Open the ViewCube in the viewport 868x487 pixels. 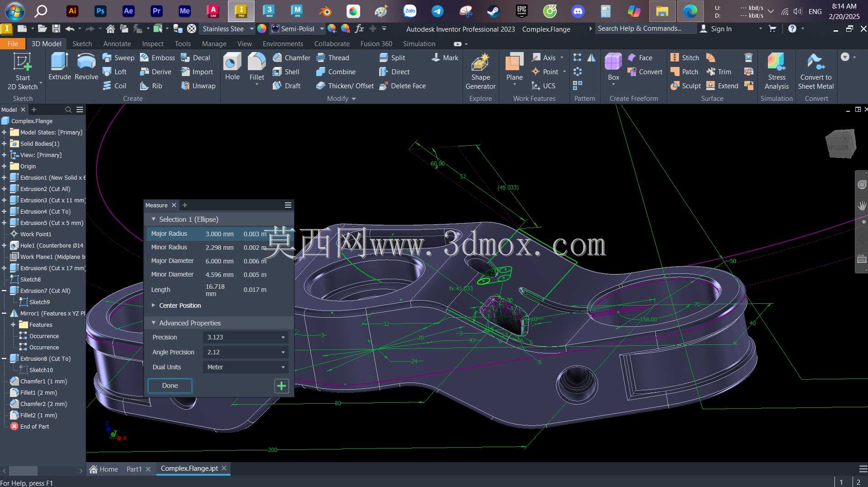pos(841,144)
